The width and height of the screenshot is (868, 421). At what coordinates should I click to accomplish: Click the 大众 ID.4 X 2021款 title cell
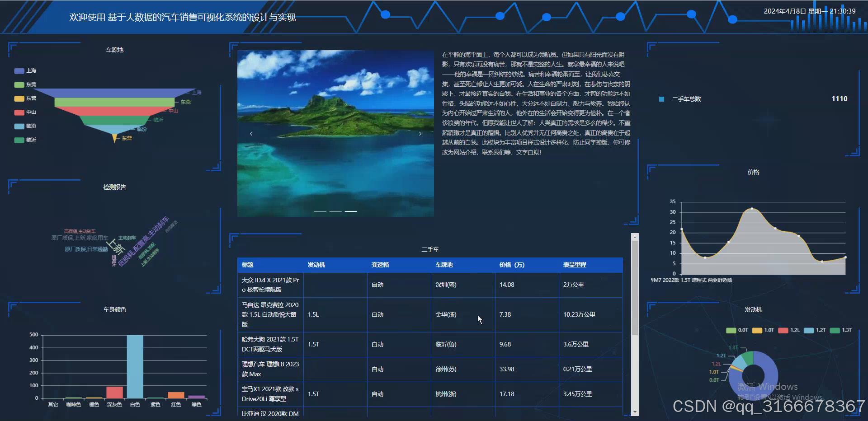[x=270, y=285]
